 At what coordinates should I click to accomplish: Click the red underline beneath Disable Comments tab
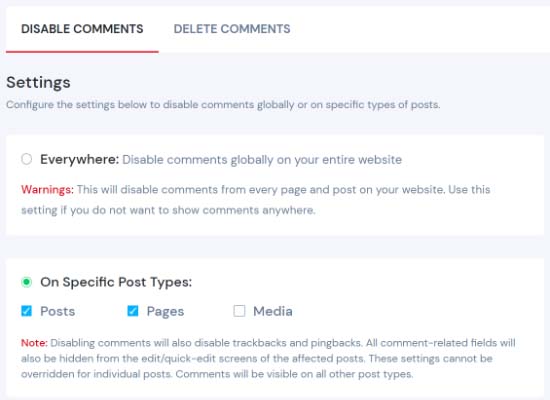pos(82,52)
